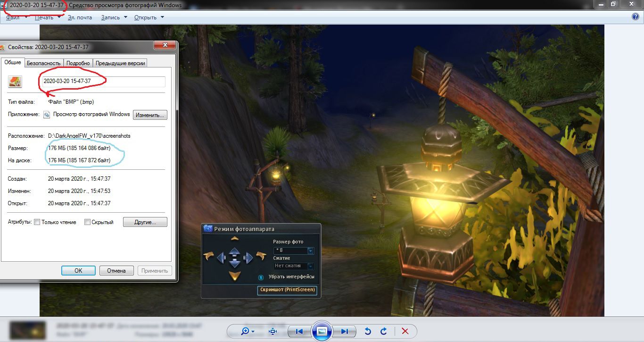Click the Отмена button
Screen dimensions: 644x342
pyautogui.click(x=116, y=270)
